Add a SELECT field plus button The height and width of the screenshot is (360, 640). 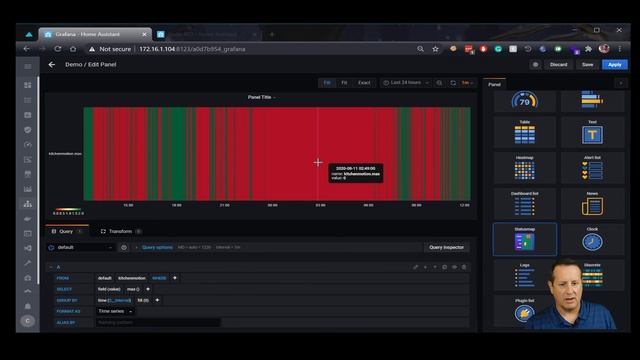pos(148,289)
